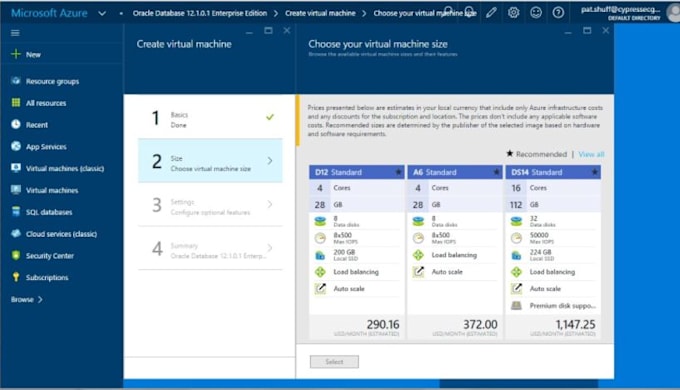Open the pat.shuff account menu
The height and width of the screenshot is (390, 680).
(x=621, y=13)
